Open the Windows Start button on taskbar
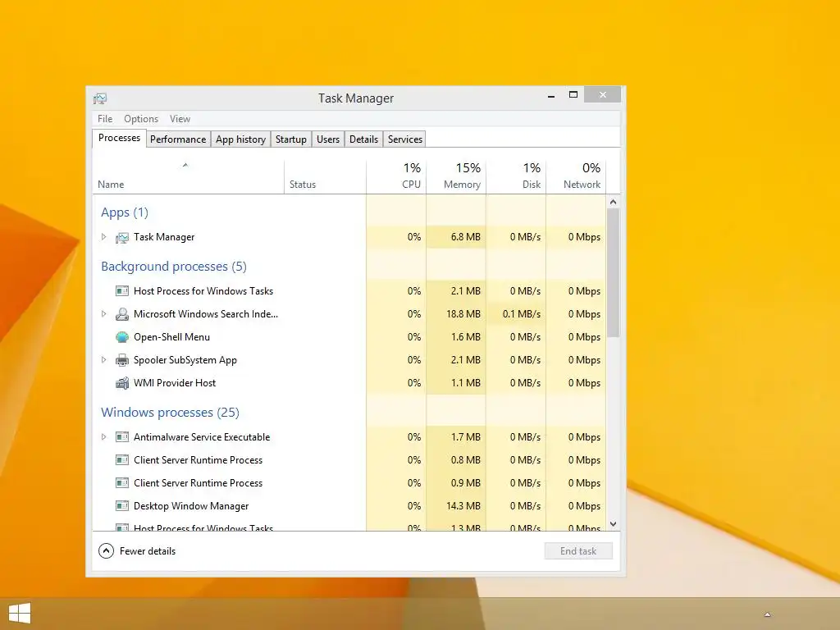Screen dimensions: 840x630 tap(20, 614)
